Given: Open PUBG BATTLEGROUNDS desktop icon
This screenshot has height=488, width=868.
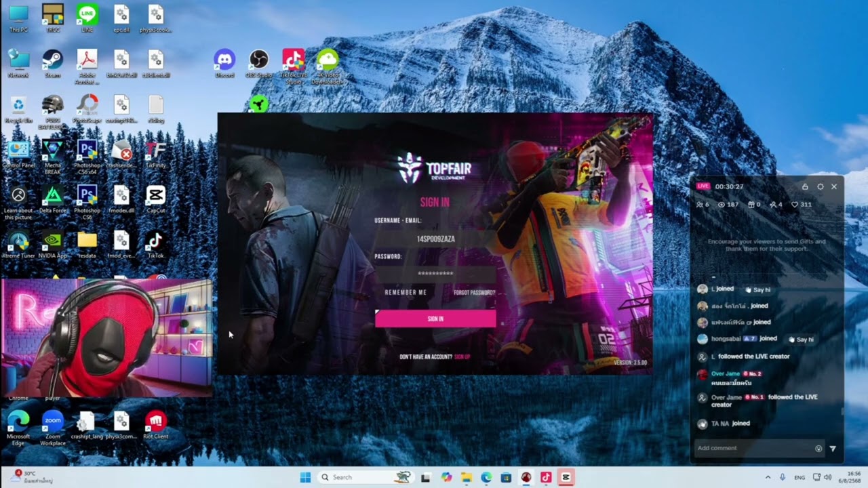Looking at the screenshot, I should point(52,112).
